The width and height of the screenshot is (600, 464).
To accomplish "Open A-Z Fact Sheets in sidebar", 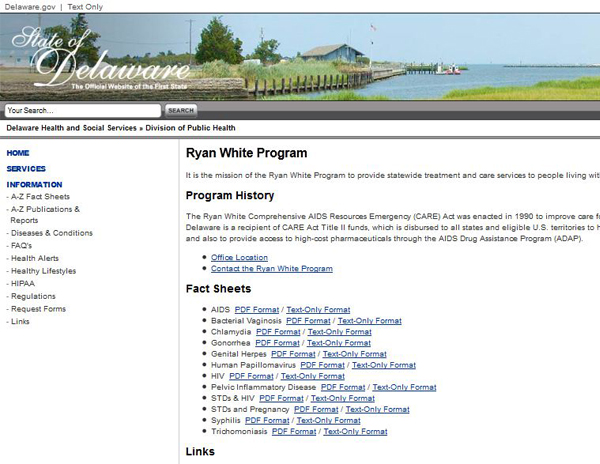I will click(40, 197).
